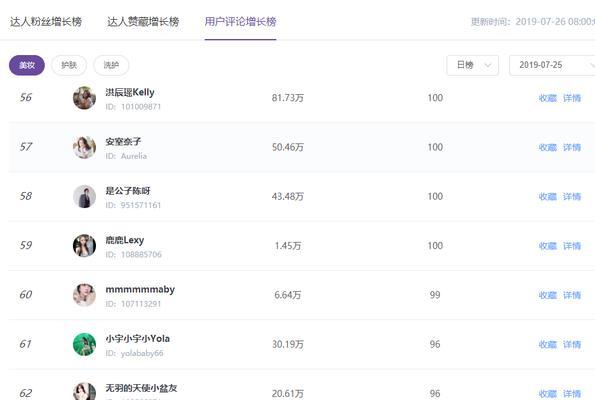Open 是公子陈呀's avatar picture
This screenshot has height=400, width=595.
pyautogui.click(x=84, y=197)
